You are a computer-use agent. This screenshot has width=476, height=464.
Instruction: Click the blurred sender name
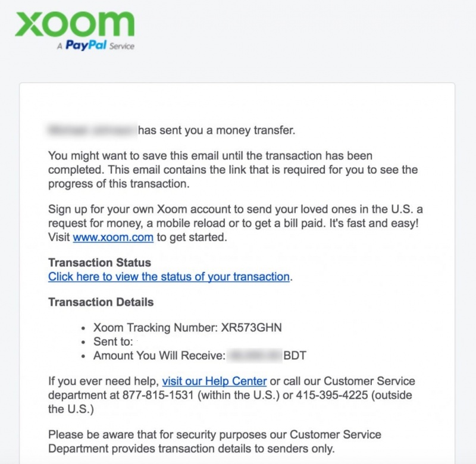(x=92, y=130)
